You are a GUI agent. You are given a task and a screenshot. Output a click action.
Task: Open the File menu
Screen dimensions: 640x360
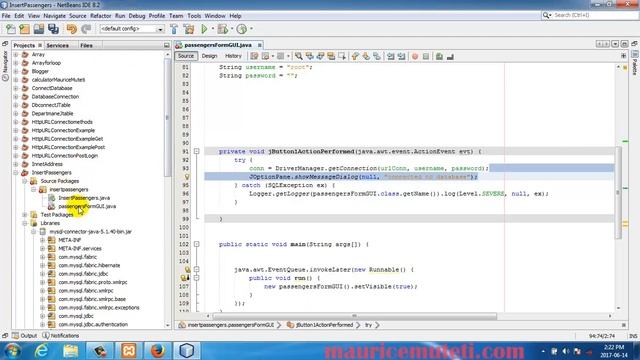6,16
